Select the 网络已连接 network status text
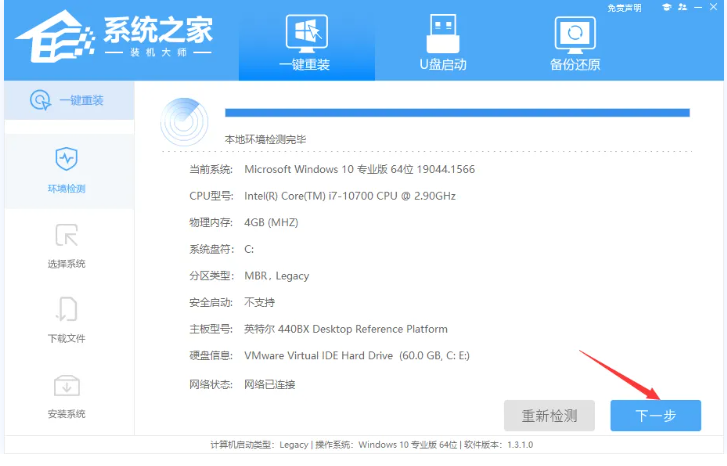 [269, 384]
